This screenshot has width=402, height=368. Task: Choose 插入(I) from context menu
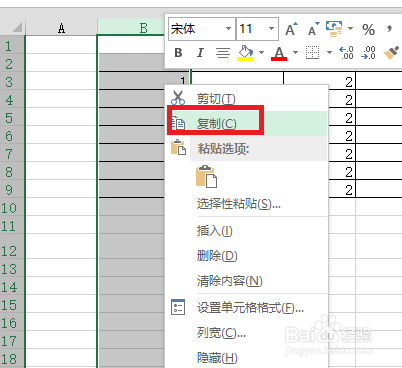tap(247, 231)
